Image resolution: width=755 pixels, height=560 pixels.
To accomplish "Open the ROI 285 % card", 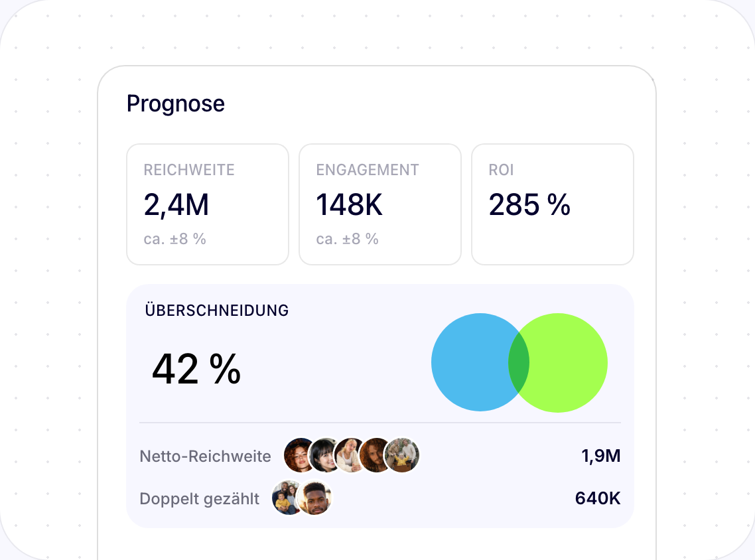I will point(552,204).
